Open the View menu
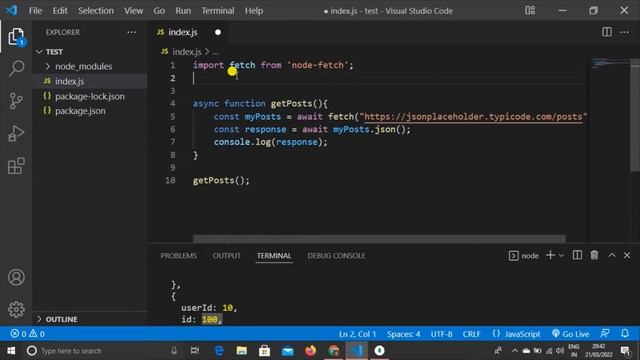The height and width of the screenshot is (360, 640). point(133,11)
